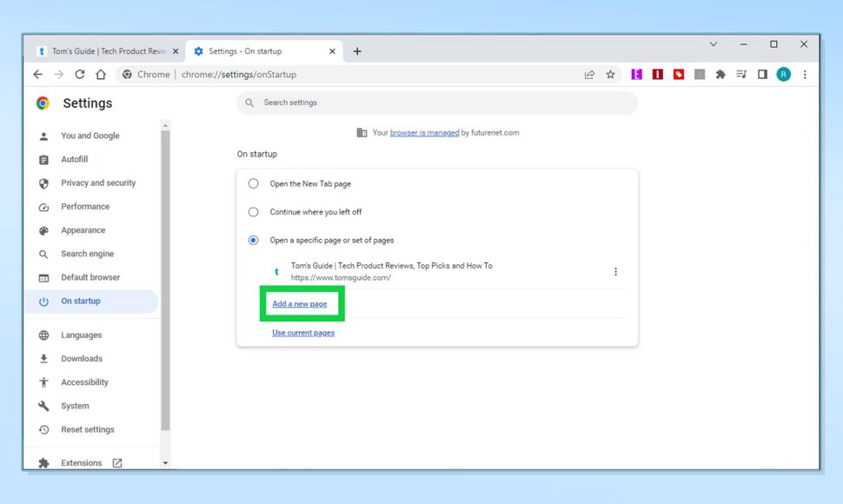Open the Extensions puzzle piece icon

(720, 74)
